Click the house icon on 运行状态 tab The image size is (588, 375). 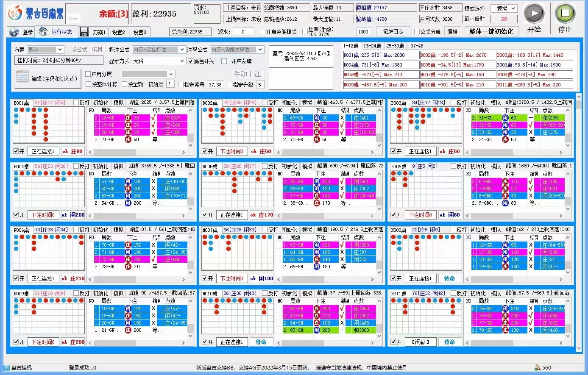tap(43, 31)
